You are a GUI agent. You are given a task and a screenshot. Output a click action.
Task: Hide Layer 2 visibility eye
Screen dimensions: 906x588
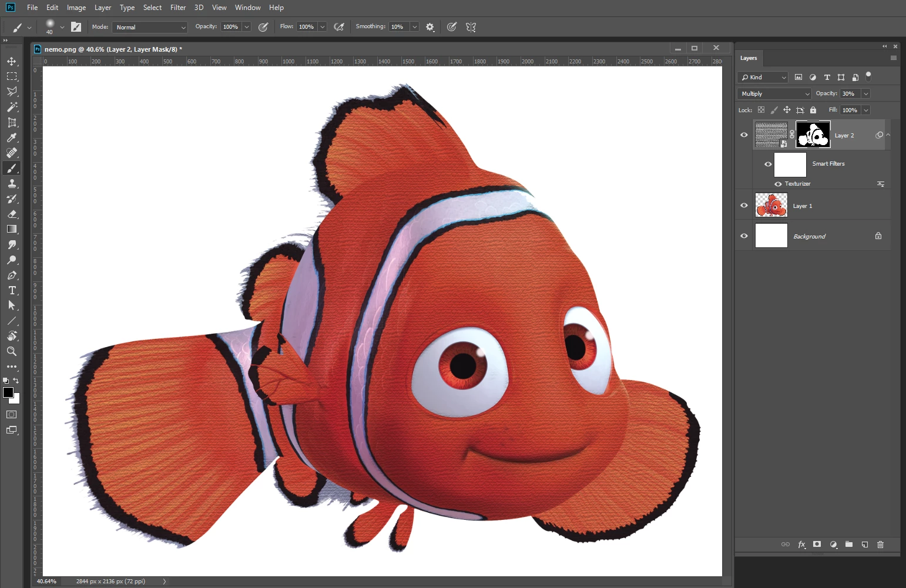coord(744,135)
